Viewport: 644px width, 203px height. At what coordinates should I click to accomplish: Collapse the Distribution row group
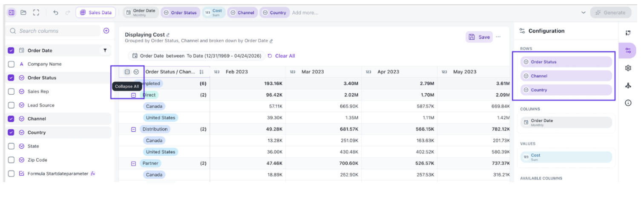click(133, 129)
